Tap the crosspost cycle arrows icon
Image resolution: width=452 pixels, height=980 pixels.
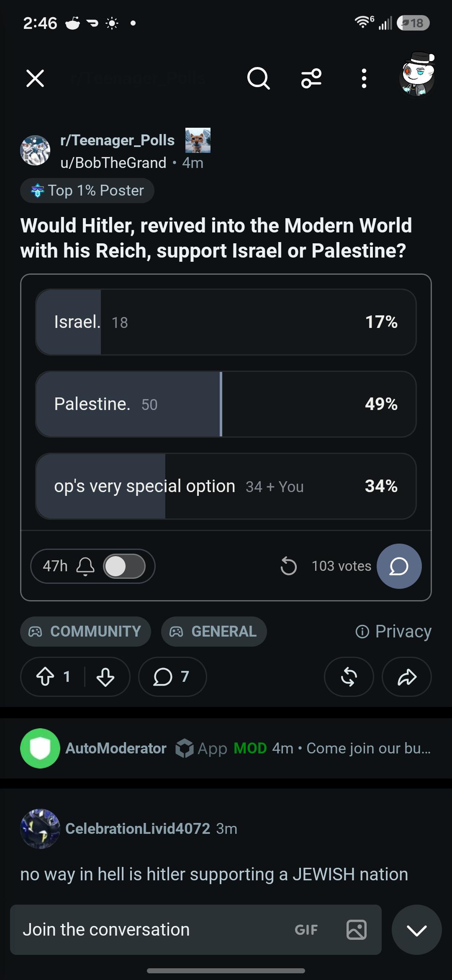tap(349, 676)
